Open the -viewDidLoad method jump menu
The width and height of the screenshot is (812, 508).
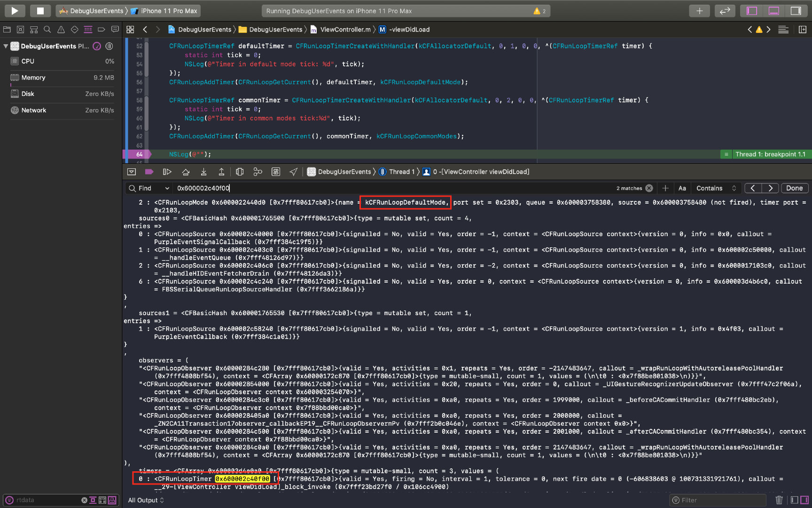coord(404,30)
